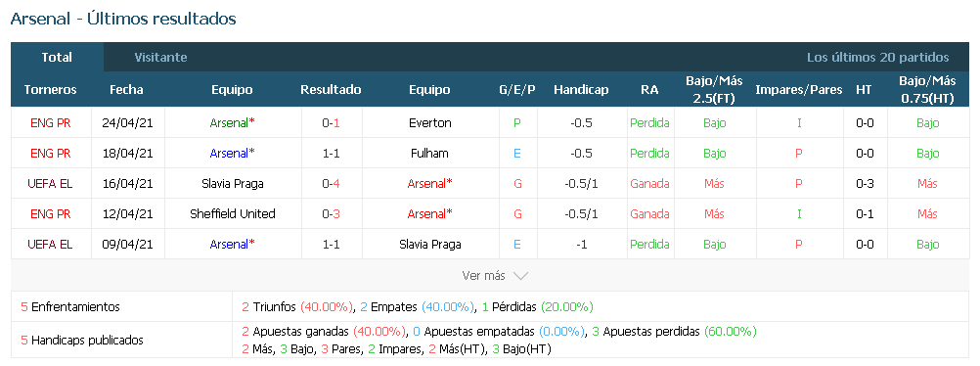The image size is (980, 366).
Task: Click the 0-1 result versus Everton
Action: 332,123
